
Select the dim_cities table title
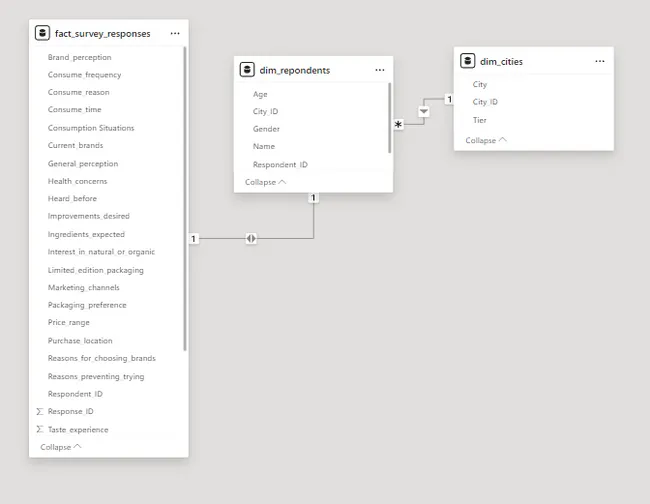coord(501,62)
